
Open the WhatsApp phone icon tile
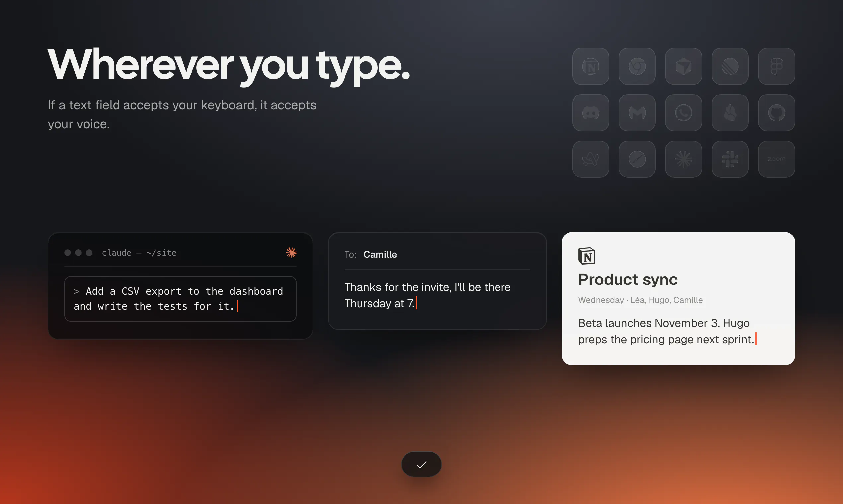click(684, 113)
